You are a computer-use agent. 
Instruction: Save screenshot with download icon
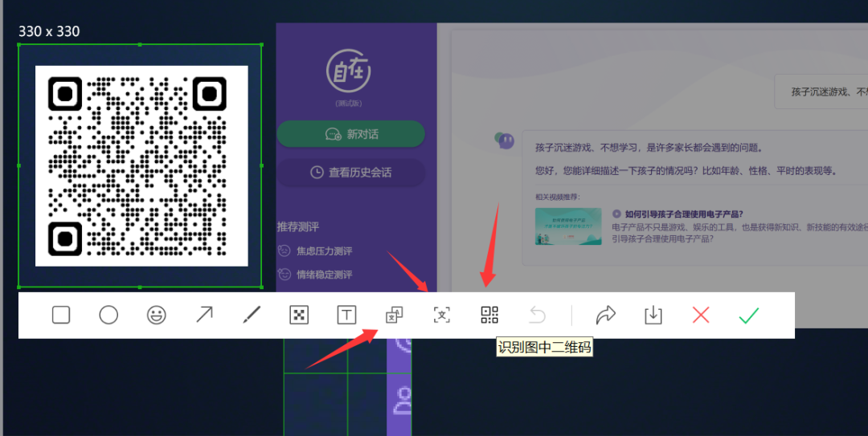[653, 315]
